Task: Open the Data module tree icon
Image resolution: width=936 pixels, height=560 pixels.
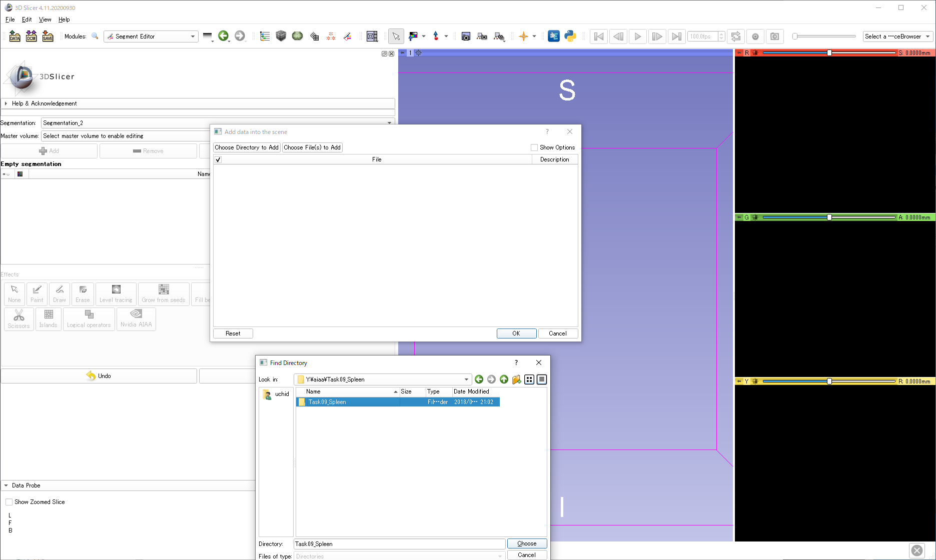Action: click(265, 36)
